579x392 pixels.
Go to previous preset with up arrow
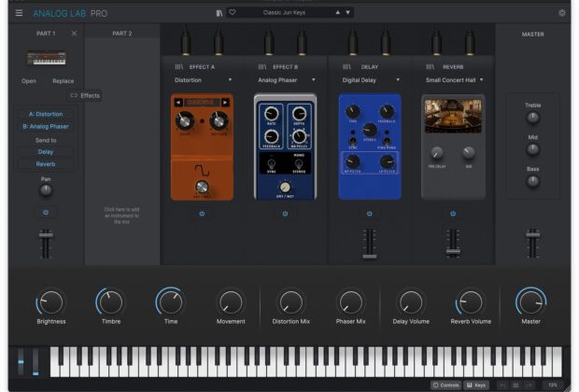pos(337,12)
